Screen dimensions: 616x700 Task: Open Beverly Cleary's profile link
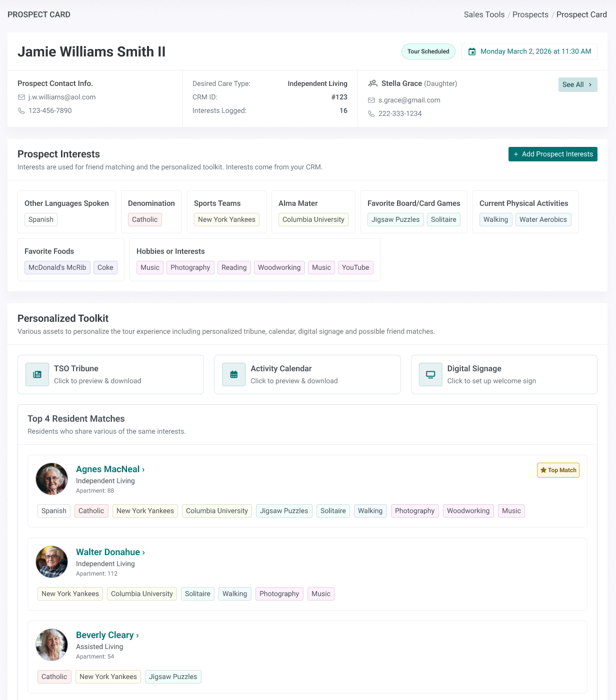[x=107, y=635]
